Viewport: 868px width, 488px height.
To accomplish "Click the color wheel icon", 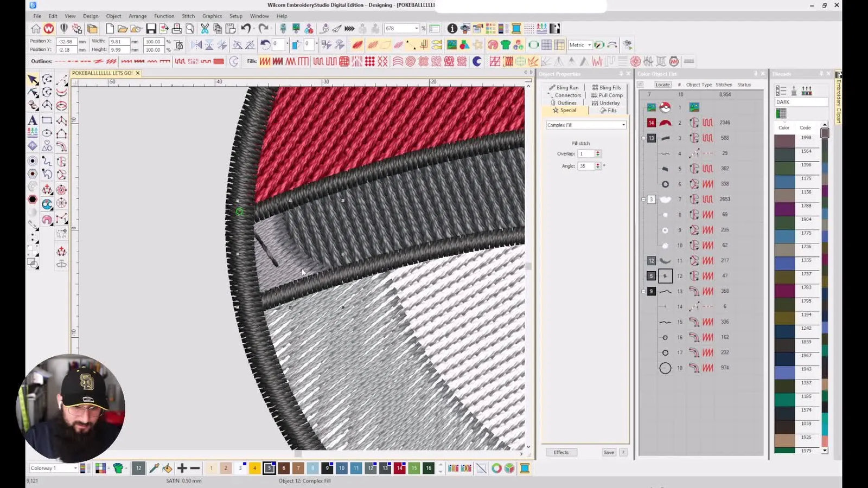I will (496, 468).
